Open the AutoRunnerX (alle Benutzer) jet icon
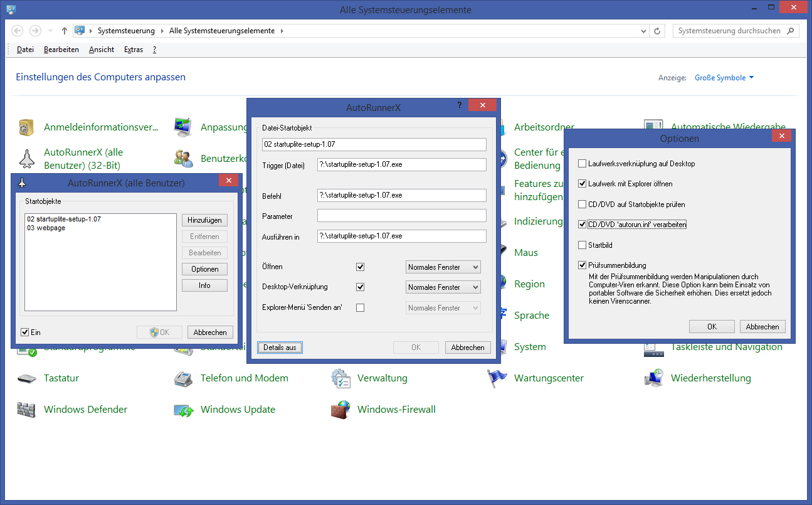This screenshot has width=812, height=505. click(26, 159)
